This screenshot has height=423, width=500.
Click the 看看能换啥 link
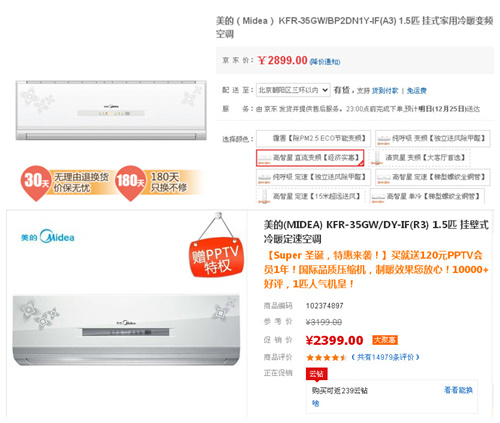click(x=458, y=390)
